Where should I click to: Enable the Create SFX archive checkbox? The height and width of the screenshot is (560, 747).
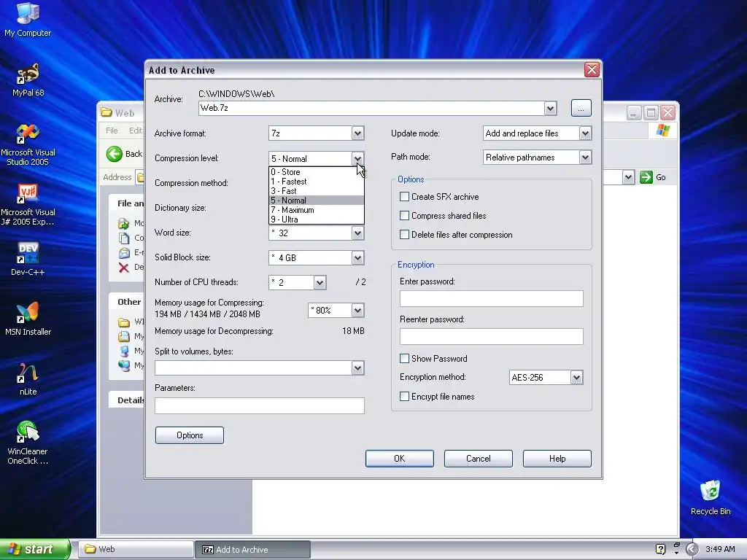pos(404,197)
